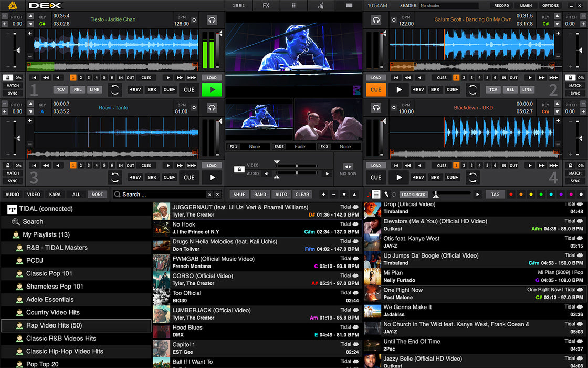The height and width of the screenshot is (368, 588).
Task: Click the RECORD button
Action: (501, 6)
